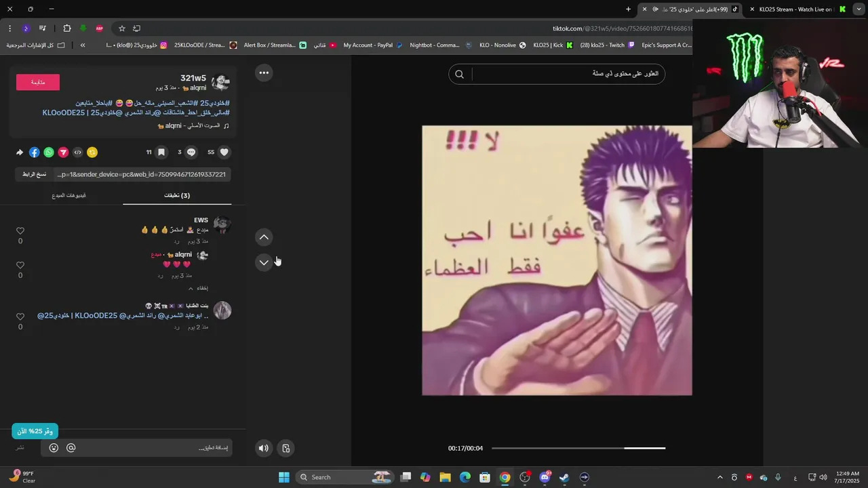
Task: Open كل الإشارات المرجعية all bookmarks folder
Action: pos(36,45)
